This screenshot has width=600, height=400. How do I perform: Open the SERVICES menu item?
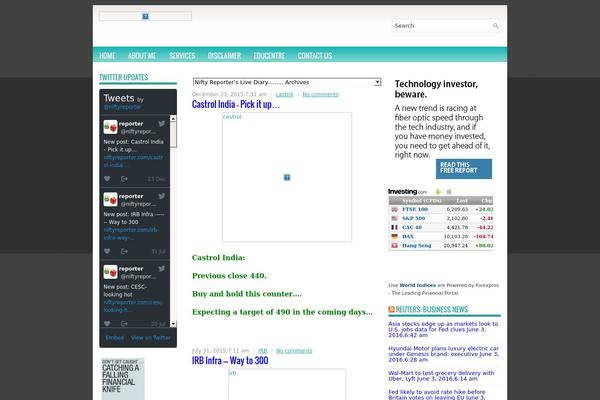pos(182,56)
